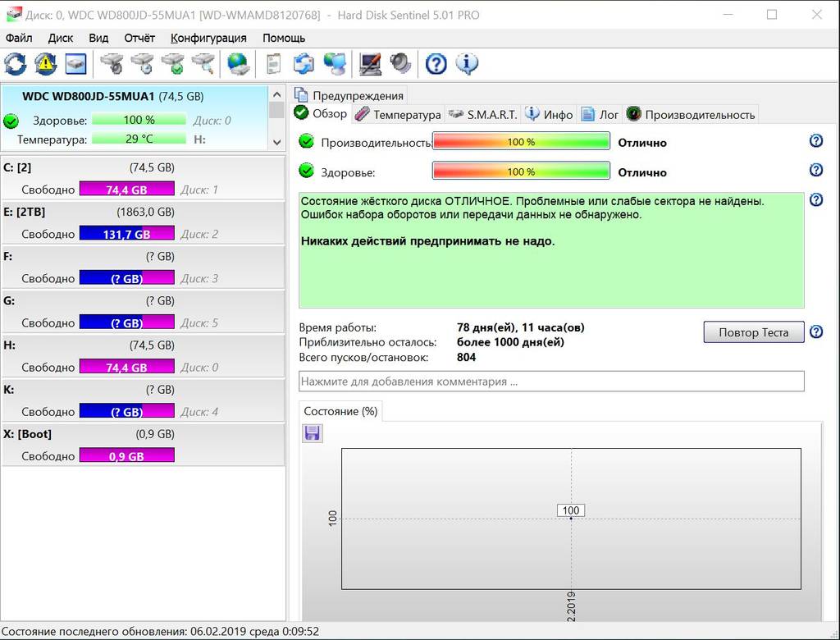Click the globe with disk toolbar icon
This screenshot has width=840, height=640.
pos(238,63)
